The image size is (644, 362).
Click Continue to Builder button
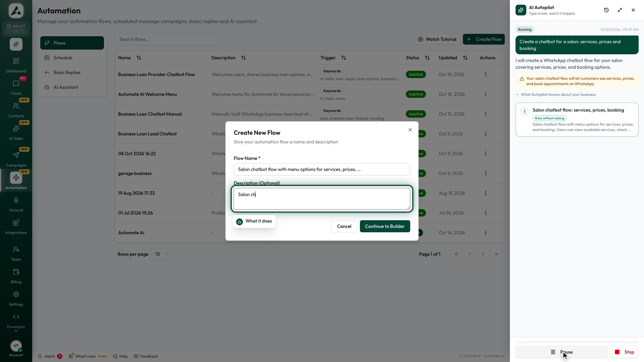click(x=385, y=226)
